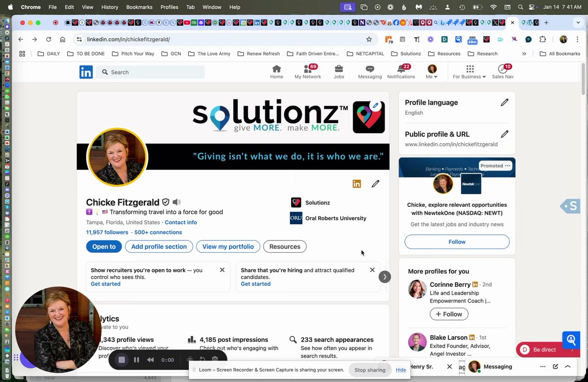
Task: Go to LinkedIn Home feed icon
Action: pyautogui.click(x=277, y=69)
